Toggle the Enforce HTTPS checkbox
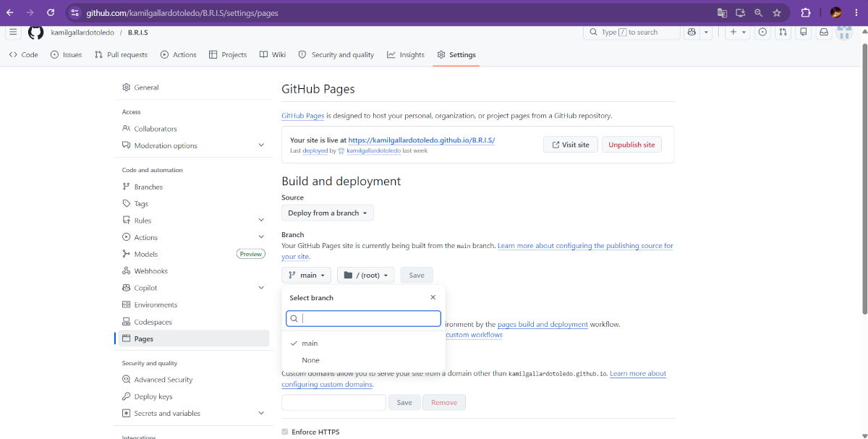This screenshot has height=439, width=868. [x=284, y=432]
